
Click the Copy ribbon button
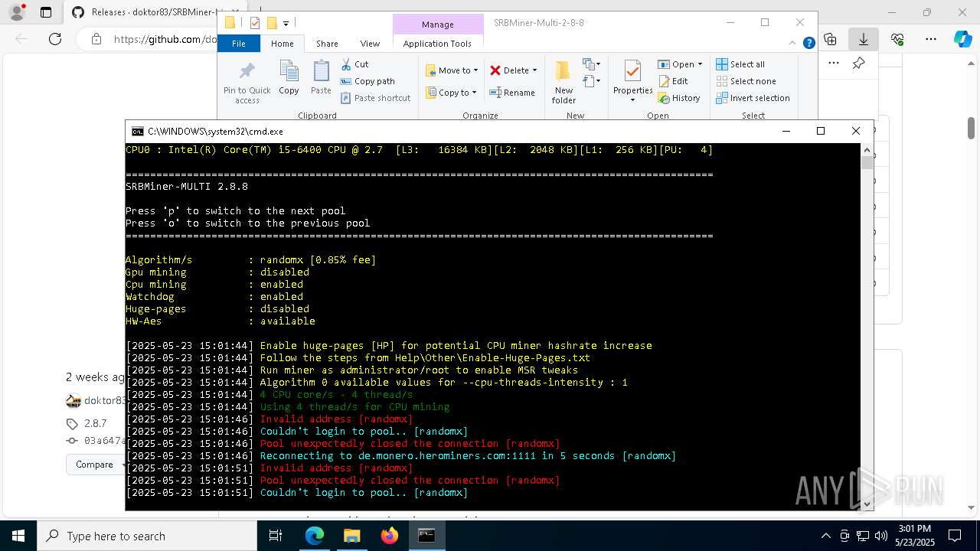point(289,78)
